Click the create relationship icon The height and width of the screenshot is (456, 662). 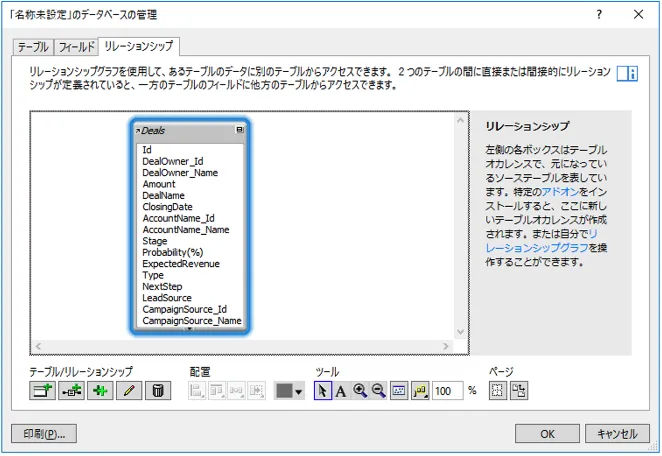point(71,391)
